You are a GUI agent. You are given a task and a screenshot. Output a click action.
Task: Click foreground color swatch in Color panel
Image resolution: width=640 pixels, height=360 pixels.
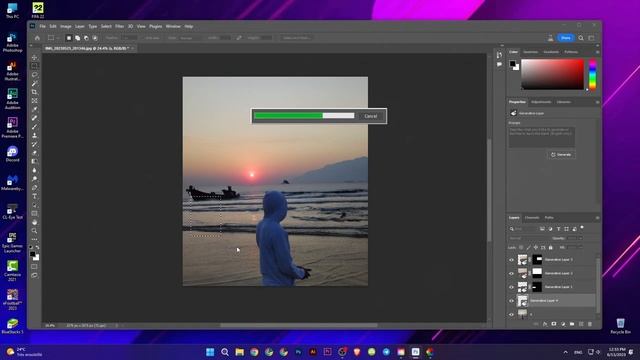click(512, 63)
